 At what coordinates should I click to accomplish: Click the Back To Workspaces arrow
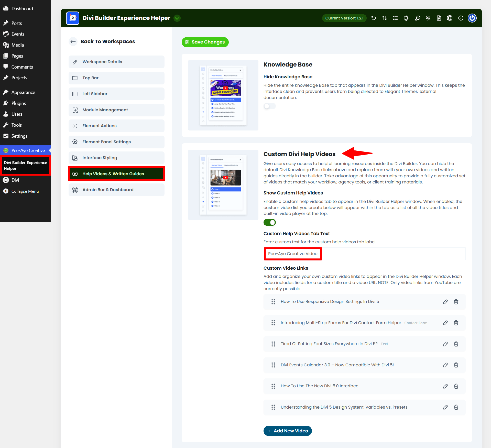tap(73, 41)
